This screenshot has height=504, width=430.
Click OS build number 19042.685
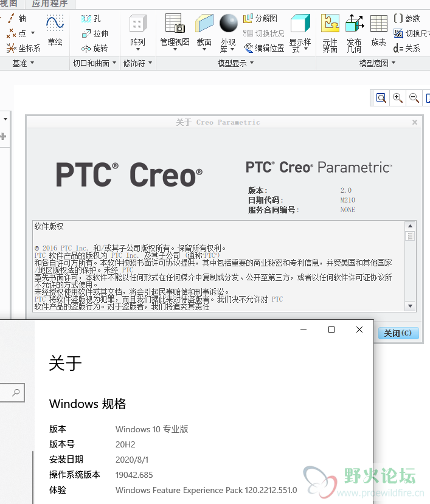click(134, 475)
